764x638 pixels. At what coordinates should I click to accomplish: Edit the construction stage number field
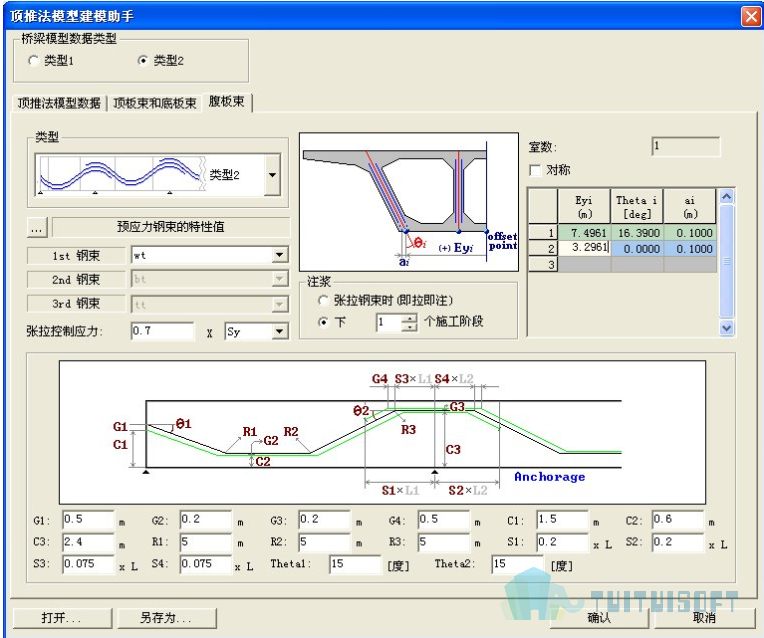click(x=389, y=322)
